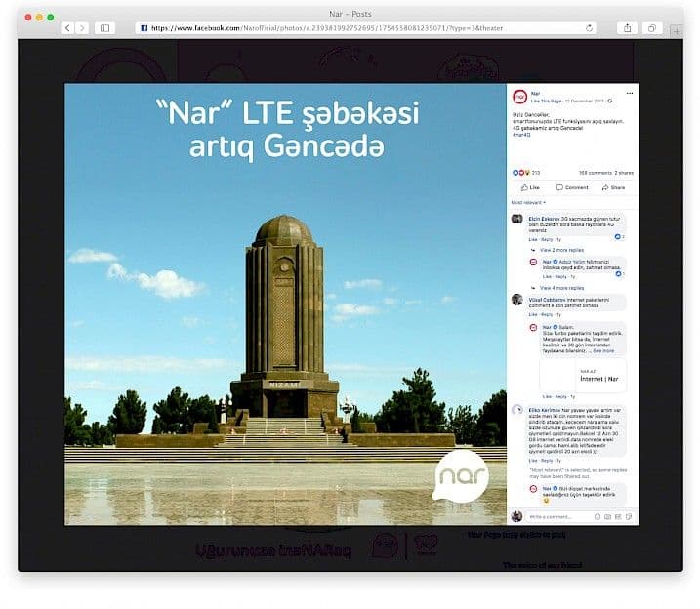
Task: Toggle the Safari sidebar button
Action: [x=104, y=28]
